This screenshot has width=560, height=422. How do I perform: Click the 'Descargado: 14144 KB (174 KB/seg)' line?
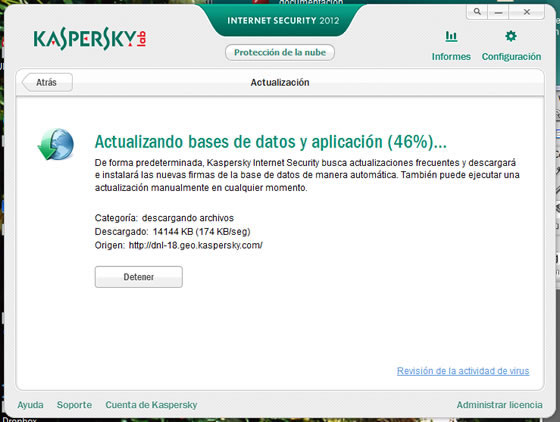click(172, 232)
